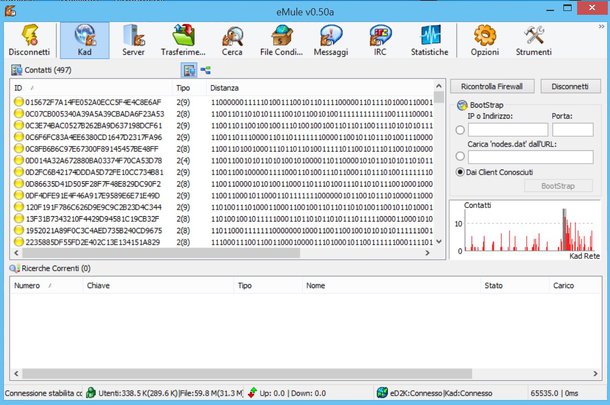
Task: Click the contacts list scroll left arrow
Action: click(x=16, y=253)
